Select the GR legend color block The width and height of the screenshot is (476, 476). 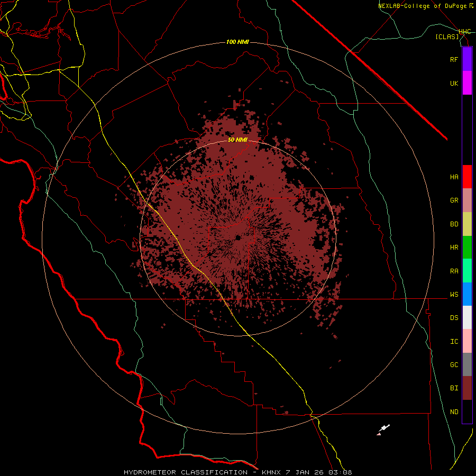(467, 200)
